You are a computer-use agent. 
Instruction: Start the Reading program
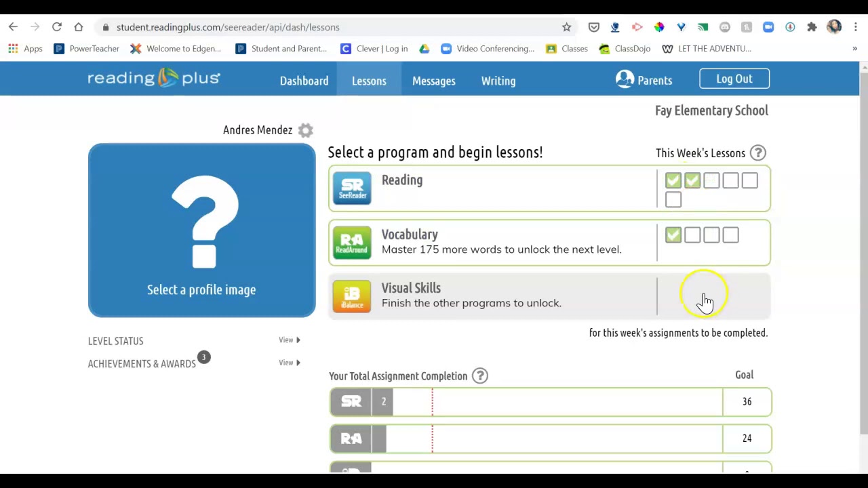pos(549,188)
